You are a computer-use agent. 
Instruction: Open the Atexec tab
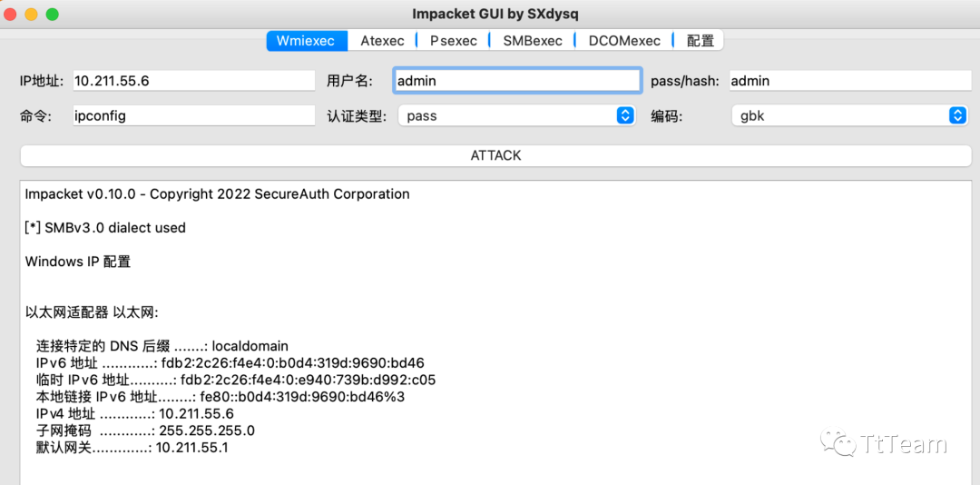click(382, 41)
